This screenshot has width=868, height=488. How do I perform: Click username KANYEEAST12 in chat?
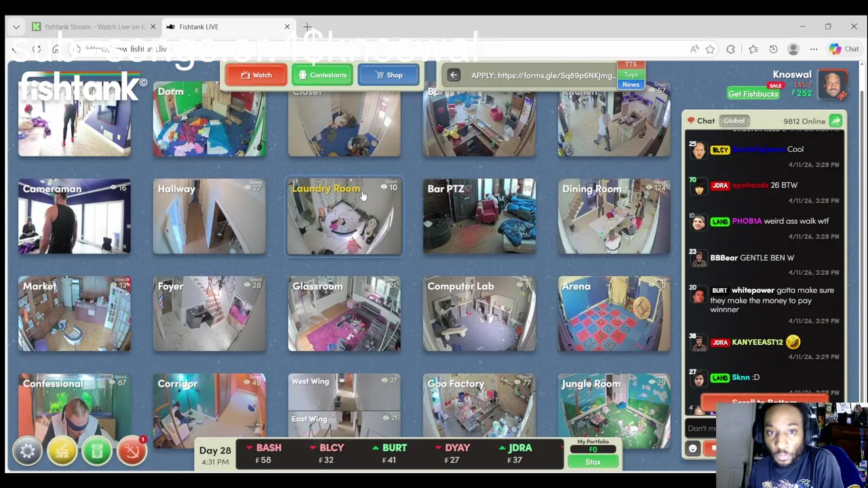[x=757, y=342]
